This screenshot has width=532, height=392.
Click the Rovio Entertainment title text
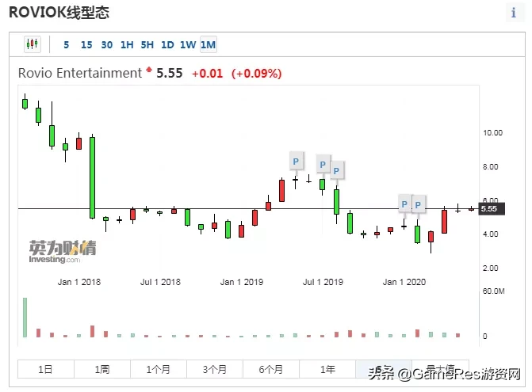coord(80,73)
